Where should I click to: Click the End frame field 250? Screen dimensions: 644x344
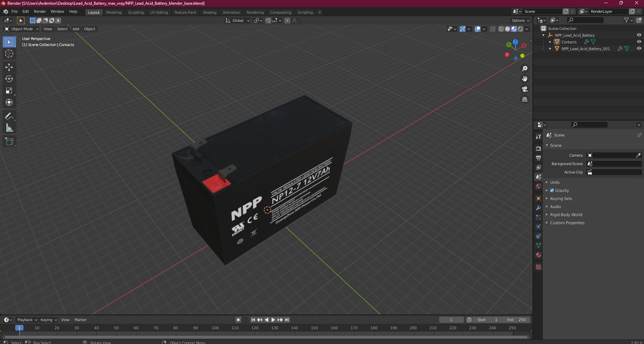516,320
